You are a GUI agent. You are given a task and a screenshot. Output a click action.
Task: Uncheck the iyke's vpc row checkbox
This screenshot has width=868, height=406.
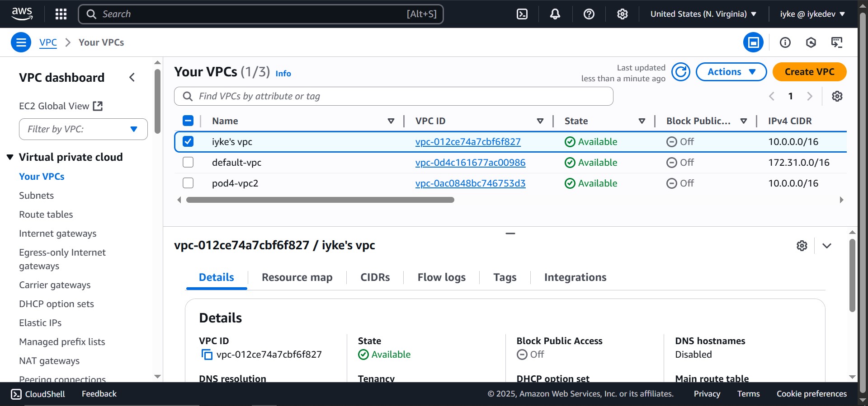pos(188,142)
